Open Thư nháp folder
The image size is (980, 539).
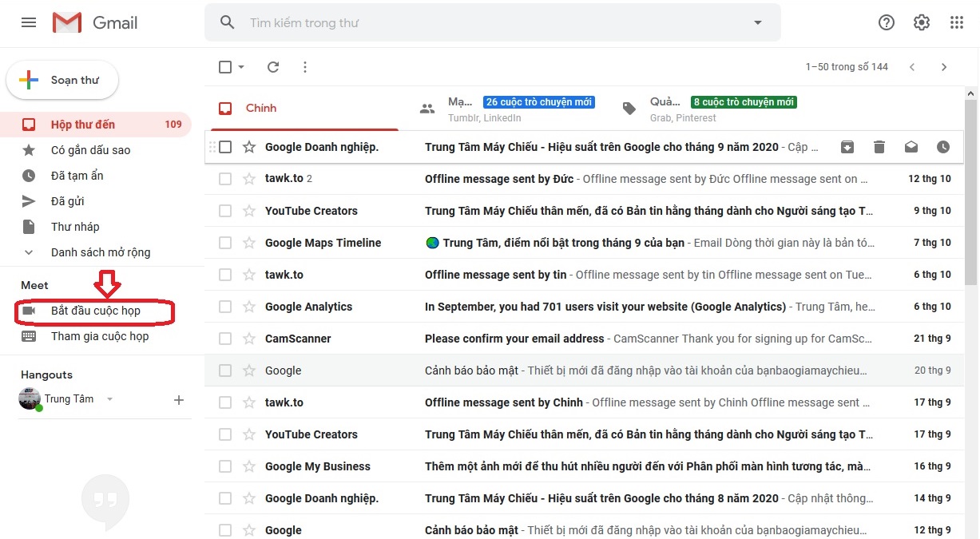96,227
